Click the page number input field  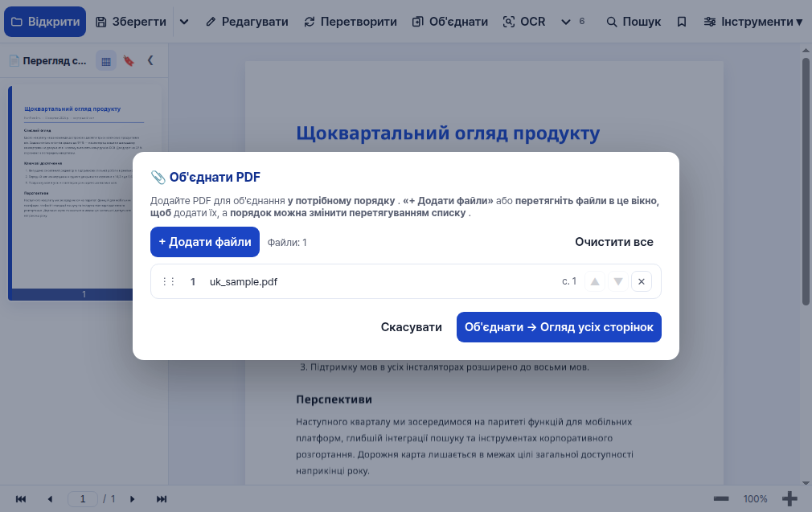click(x=83, y=499)
